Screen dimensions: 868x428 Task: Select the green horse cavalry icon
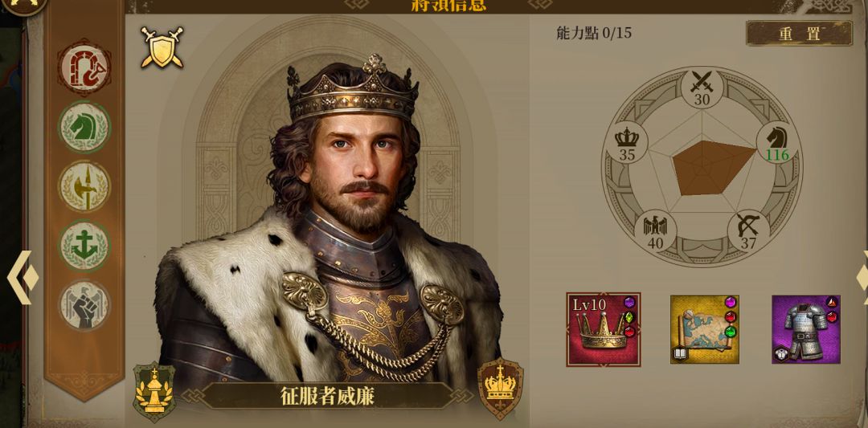84,127
